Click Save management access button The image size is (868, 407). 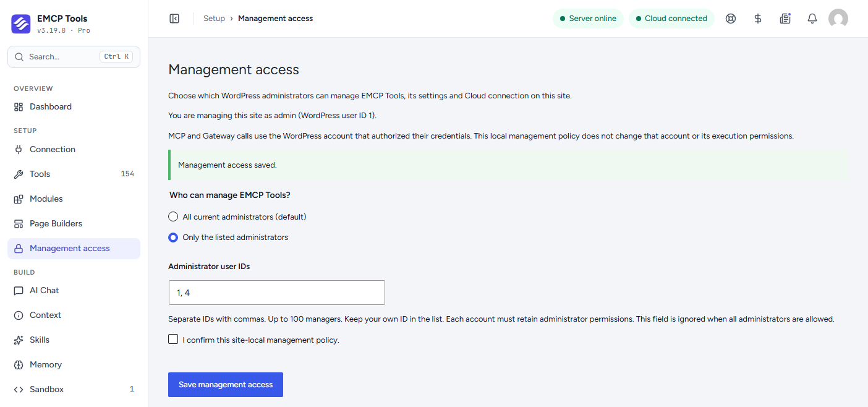click(226, 385)
